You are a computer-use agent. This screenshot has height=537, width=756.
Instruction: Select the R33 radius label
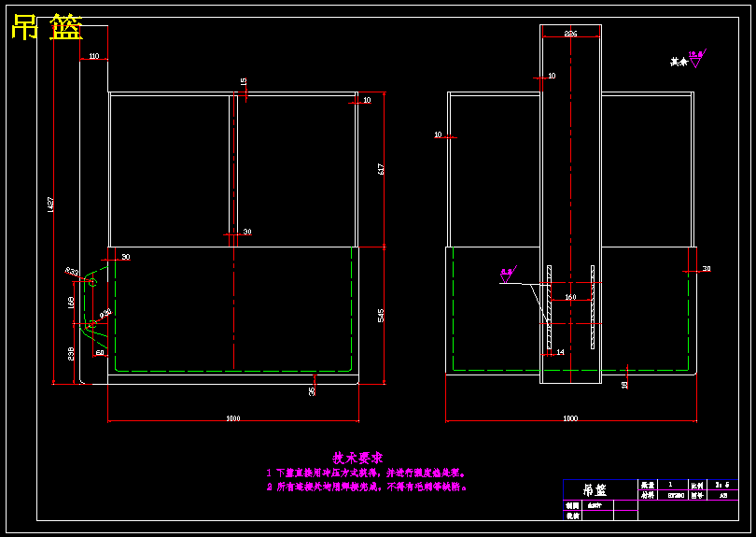72,272
